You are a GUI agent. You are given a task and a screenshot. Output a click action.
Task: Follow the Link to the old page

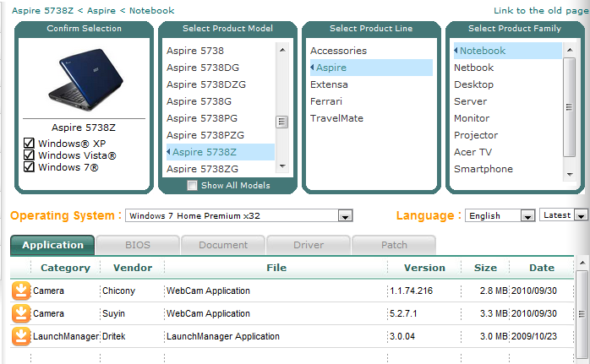[541, 10]
